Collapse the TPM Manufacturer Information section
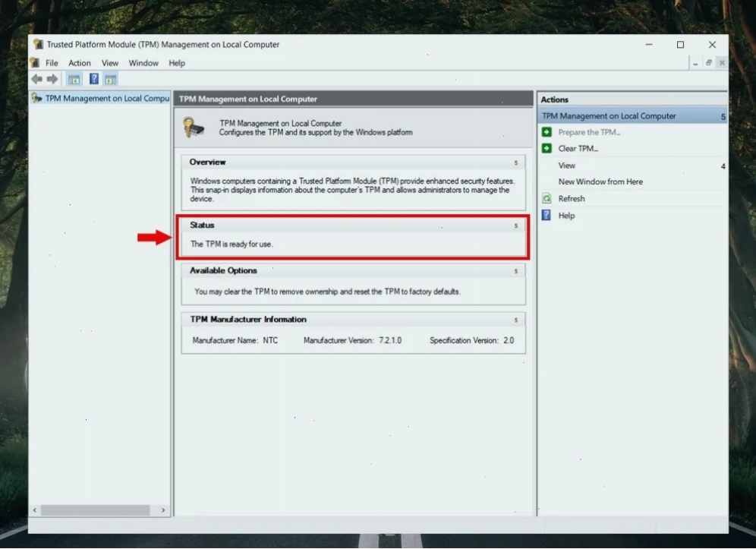Viewport: 756px width, 549px height. (x=516, y=320)
